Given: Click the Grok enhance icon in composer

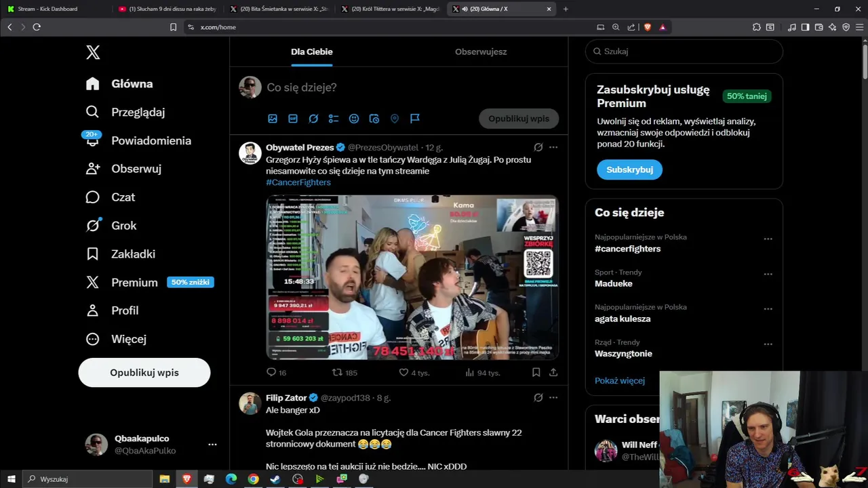Looking at the screenshot, I should point(313,119).
